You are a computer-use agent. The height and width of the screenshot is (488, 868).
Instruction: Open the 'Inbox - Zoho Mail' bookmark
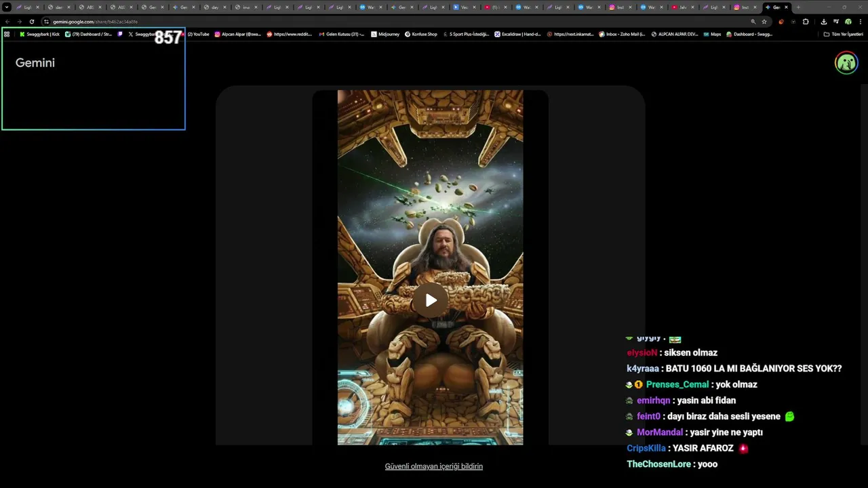623,34
